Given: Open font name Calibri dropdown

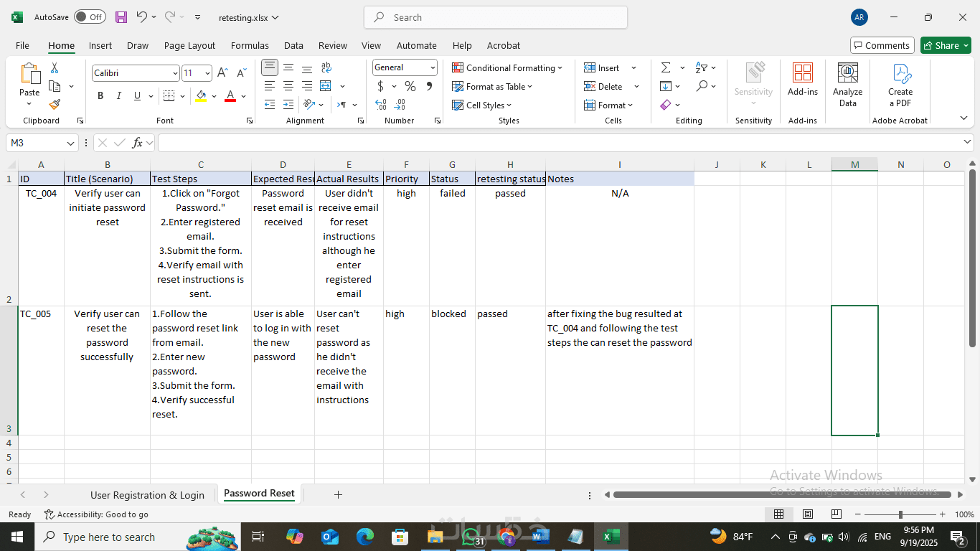Looking at the screenshot, I should (175, 73).
